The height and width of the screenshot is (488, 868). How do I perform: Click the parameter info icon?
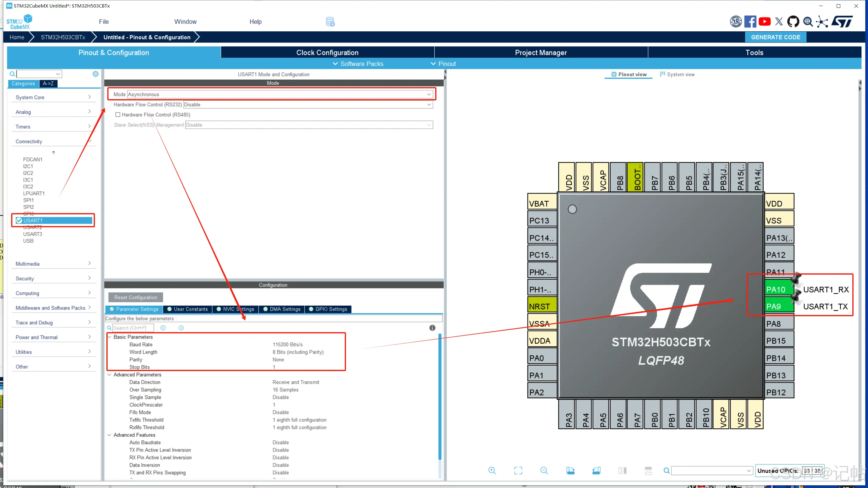[x=432, y=328]
